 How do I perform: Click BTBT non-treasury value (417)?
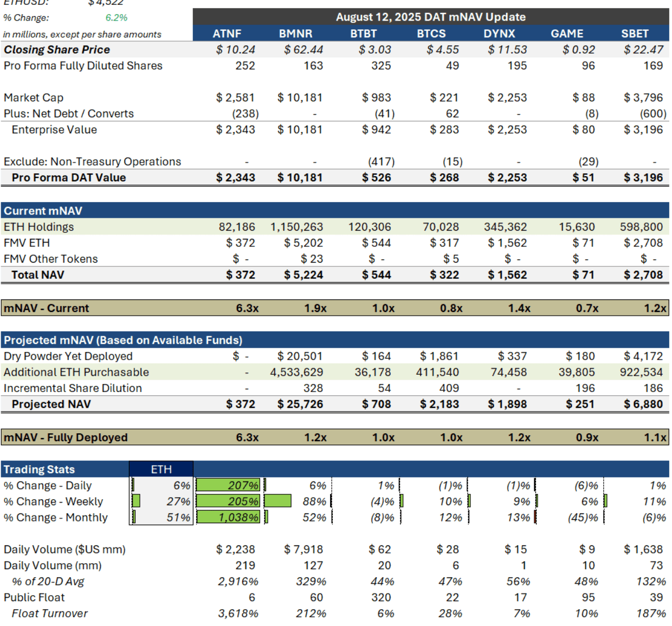pos(381,161)
